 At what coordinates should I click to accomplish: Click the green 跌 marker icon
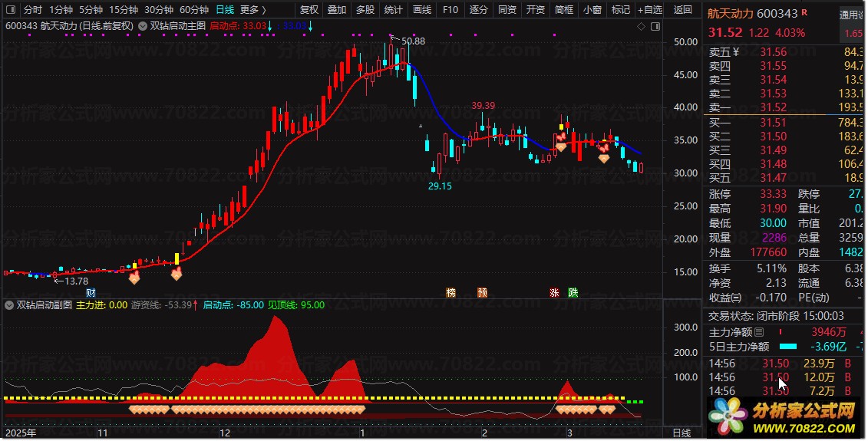[573, 292]
